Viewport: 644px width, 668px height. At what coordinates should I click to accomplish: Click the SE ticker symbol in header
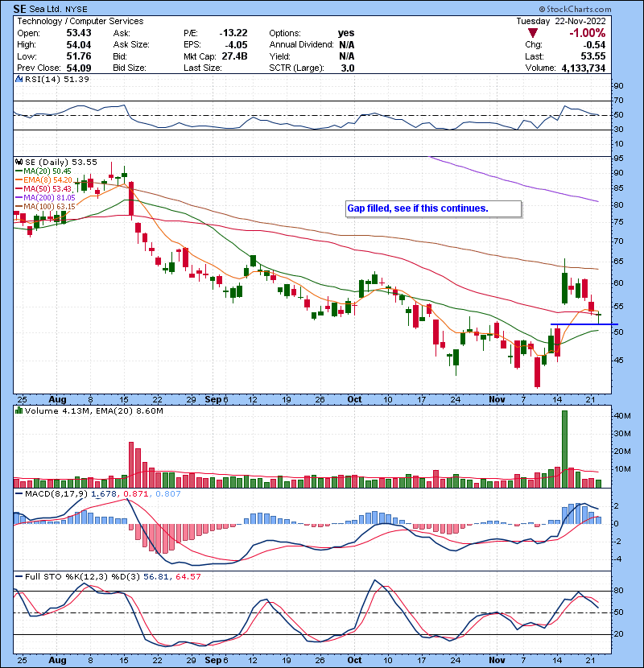(19, 9)
